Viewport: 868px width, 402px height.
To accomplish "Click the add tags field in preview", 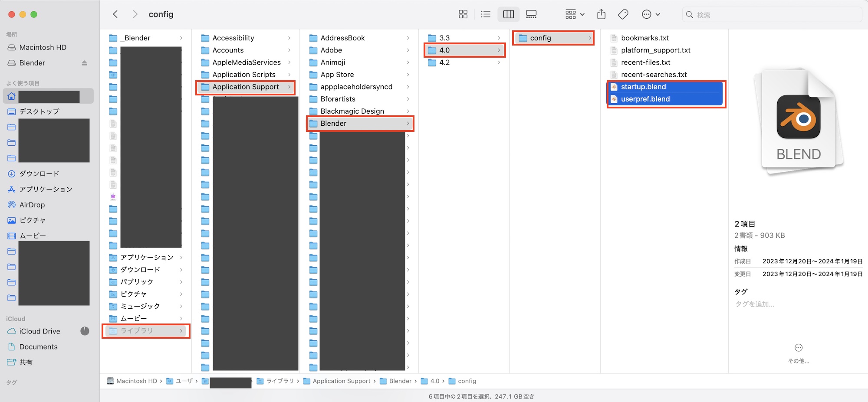I will [x=755, y=304].
